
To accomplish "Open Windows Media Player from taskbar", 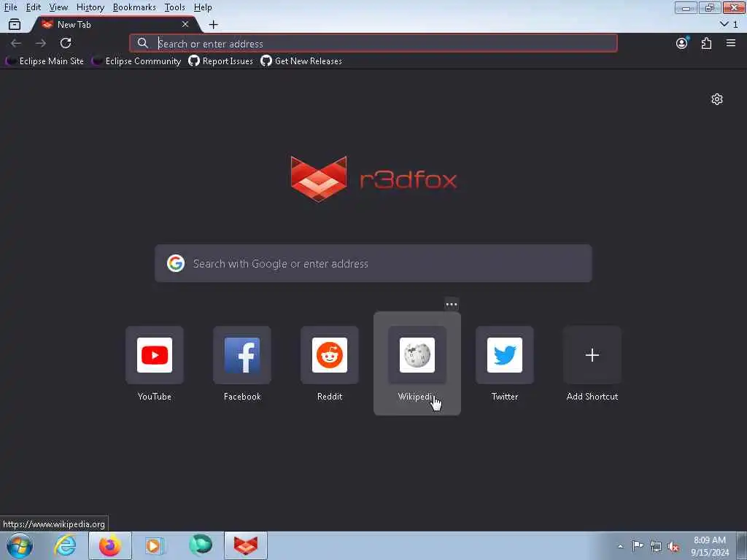I will [155, 545].
